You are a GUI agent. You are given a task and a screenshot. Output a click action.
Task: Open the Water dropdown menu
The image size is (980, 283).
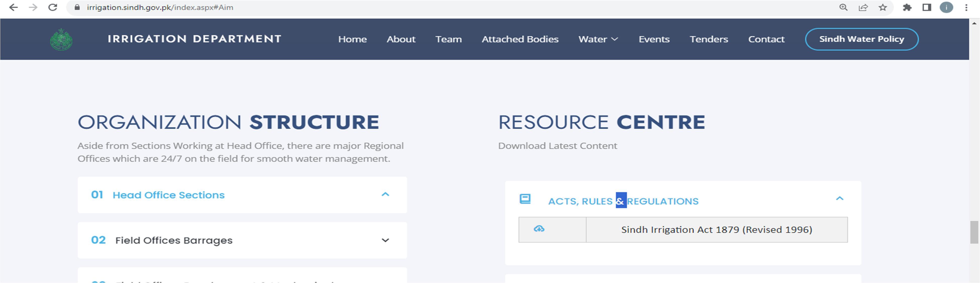(x=598, y=39)
